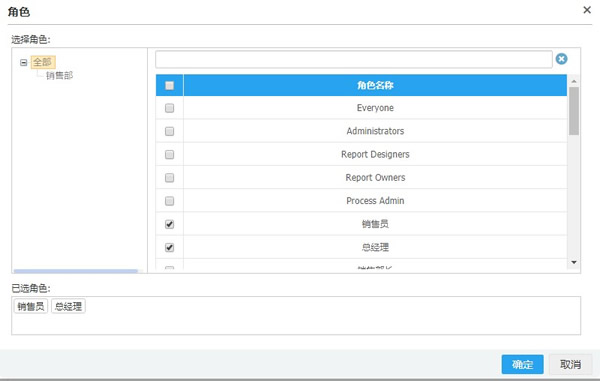Uncheck the 总经理 role checkbox
The image size is (600, 381).
pyautogui.click(x=169, y=247)
